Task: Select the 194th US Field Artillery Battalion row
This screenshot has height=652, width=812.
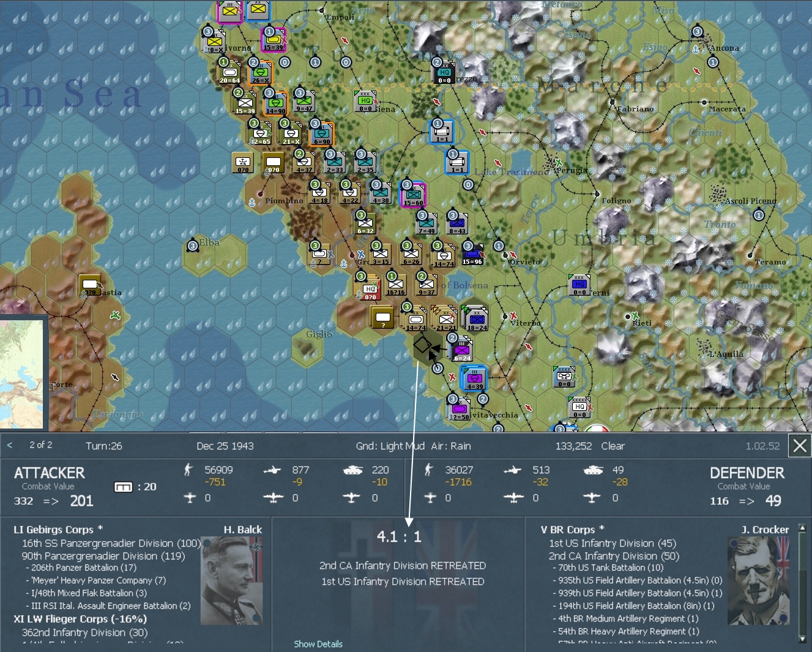Action: point(633,605)
